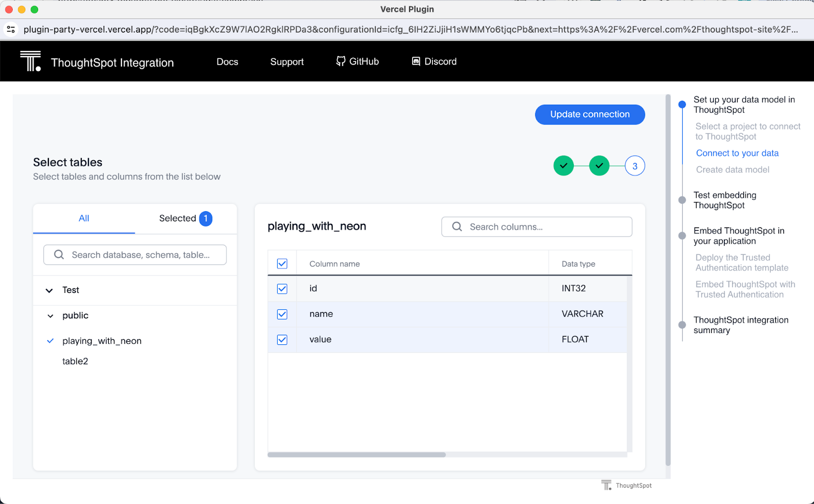The width and height of the screenshot is (814, 504).
Task: Uncheck the name column checkbox
Action: click(x=282, y=314)
